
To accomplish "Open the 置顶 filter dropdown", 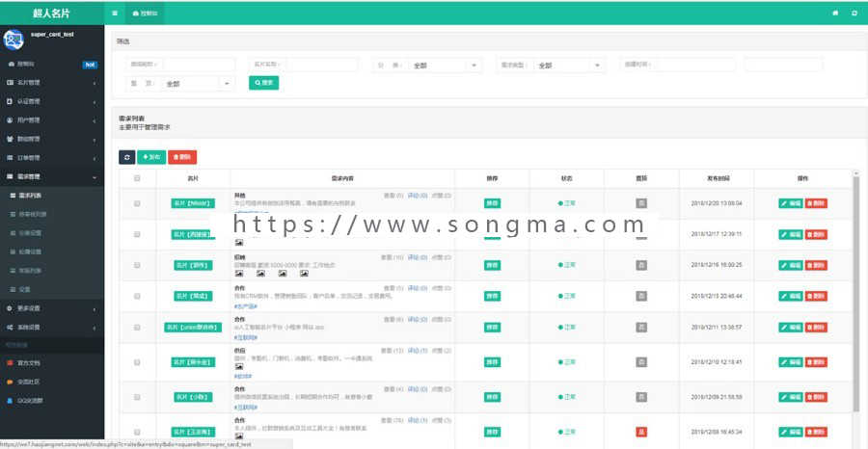I will point(198,84).
